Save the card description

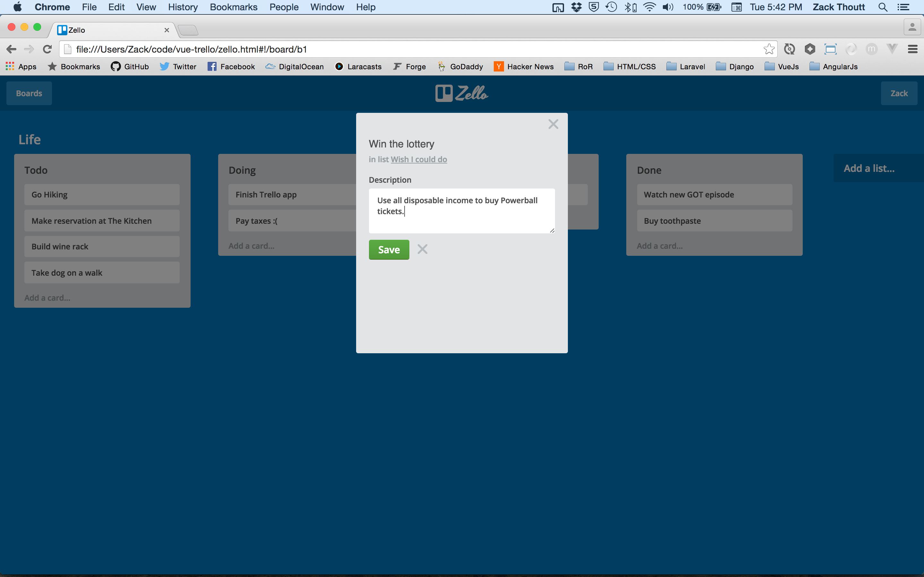[x=389, y=250]
